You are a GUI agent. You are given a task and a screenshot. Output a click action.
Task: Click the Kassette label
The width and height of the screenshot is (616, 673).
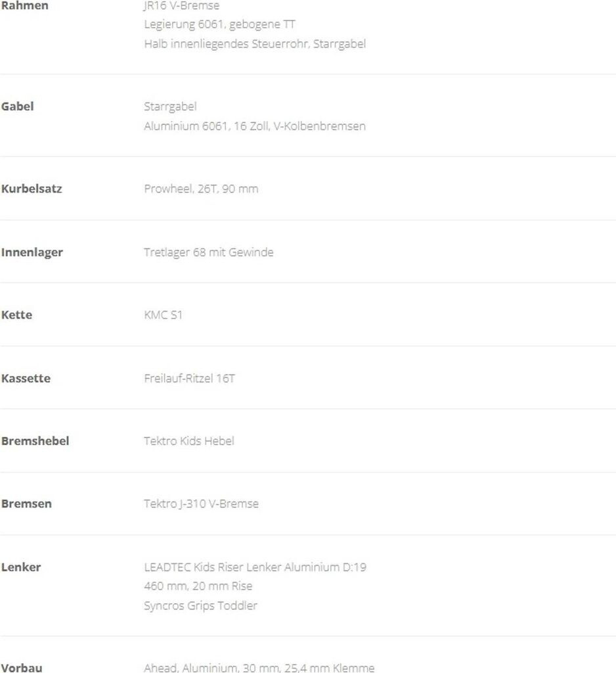[x=26, y=379]
